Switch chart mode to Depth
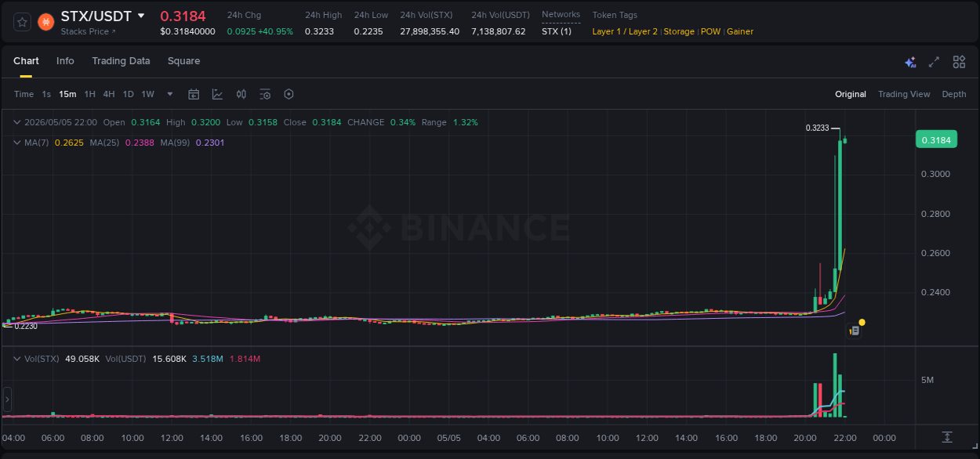This screenshot has width=980, height=459. coord(954,94)
